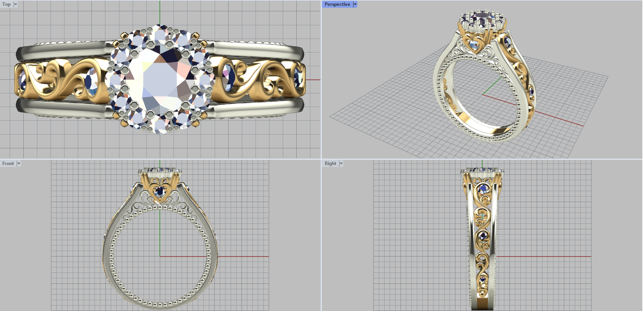This screenshot has height=311, width=644.
Task: Select the Perspective viewport title
Action: pyautogui.click(x=337, y=4)
